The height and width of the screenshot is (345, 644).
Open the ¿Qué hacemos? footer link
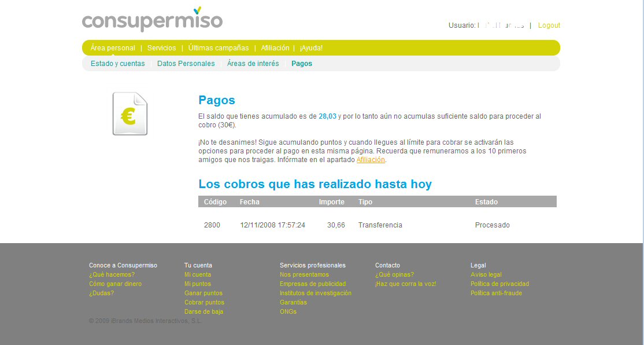pos(112,275)
